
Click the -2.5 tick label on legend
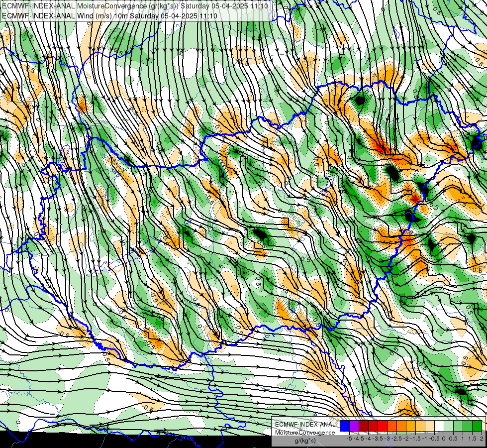coord(397,439)
